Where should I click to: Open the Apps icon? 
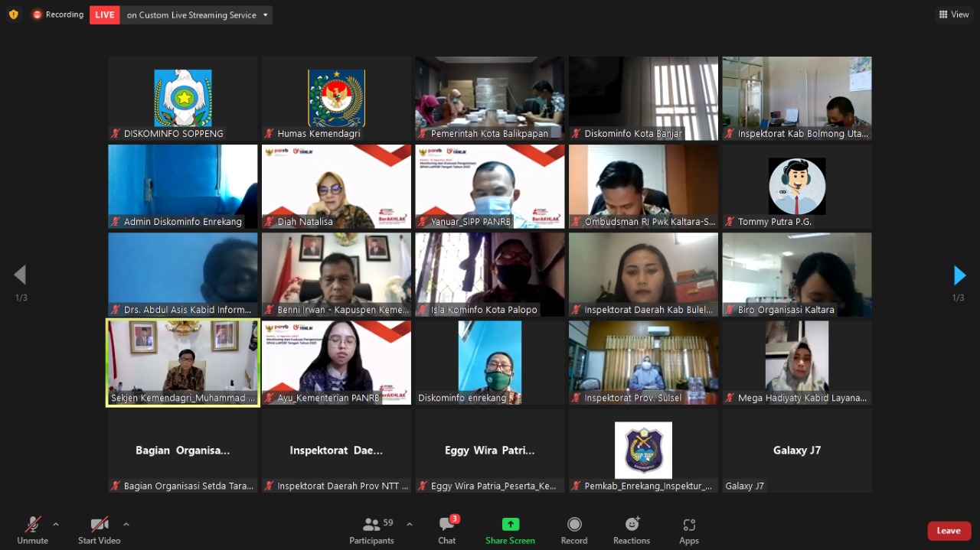[689, 525]
